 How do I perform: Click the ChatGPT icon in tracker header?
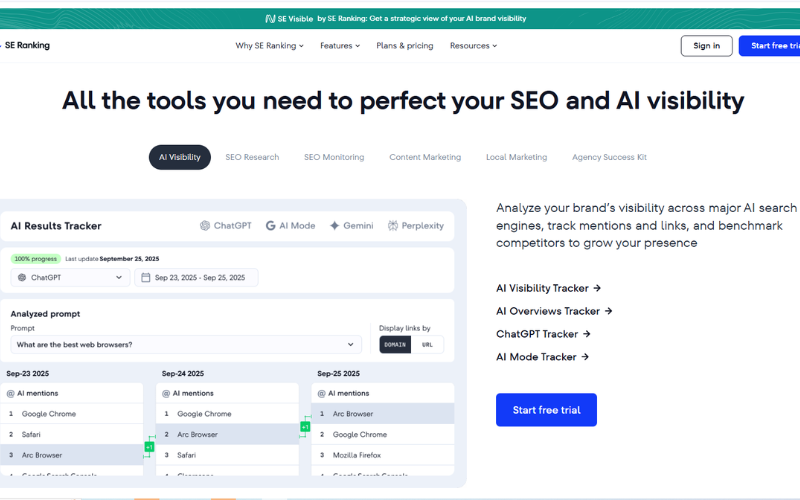pos(205,226)
